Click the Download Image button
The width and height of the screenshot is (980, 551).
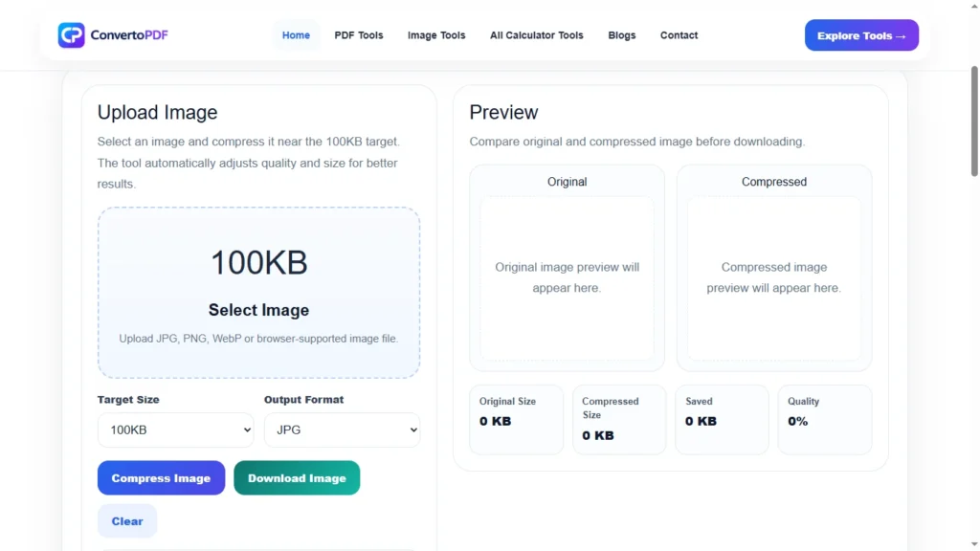pyautogui.click(x=297, y=478)
